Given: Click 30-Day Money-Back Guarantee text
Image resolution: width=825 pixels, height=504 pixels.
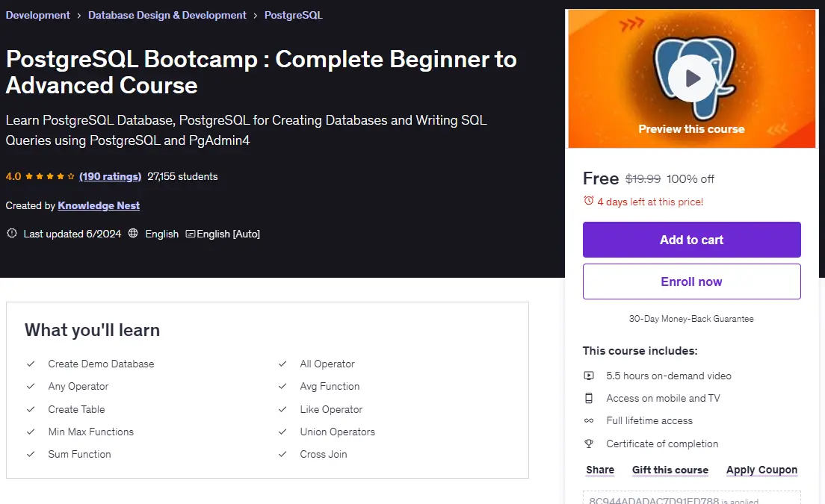Looking at the screenshot, I should coord(691,319).
